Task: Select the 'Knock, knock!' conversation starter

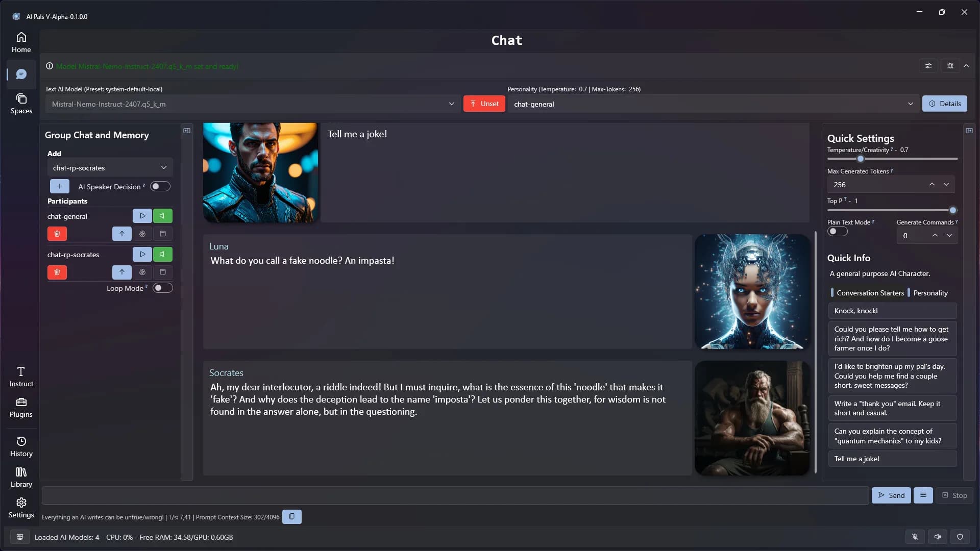Action: (892, 311)
